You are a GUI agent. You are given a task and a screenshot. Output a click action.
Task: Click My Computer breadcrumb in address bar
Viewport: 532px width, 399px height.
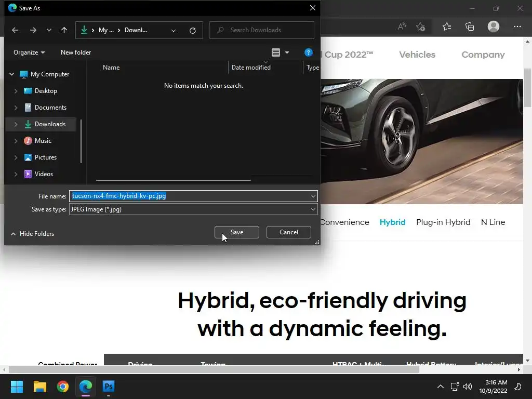tap(106, 30)
